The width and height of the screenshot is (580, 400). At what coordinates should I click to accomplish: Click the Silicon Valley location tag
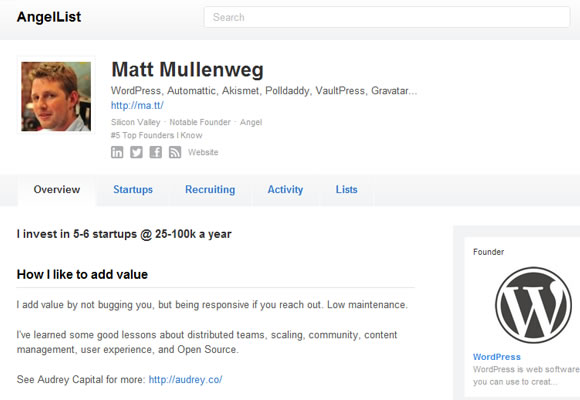pyautogui.click(x=136, y=122)
